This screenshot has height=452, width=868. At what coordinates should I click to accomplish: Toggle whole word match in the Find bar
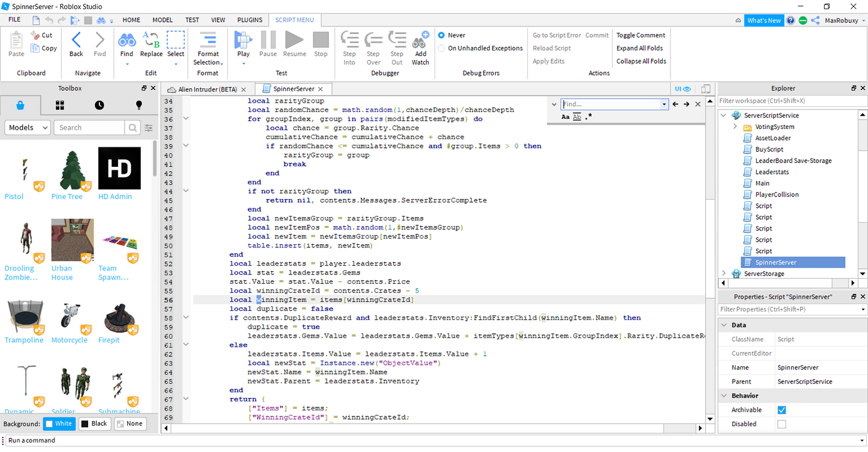point(577,117)
